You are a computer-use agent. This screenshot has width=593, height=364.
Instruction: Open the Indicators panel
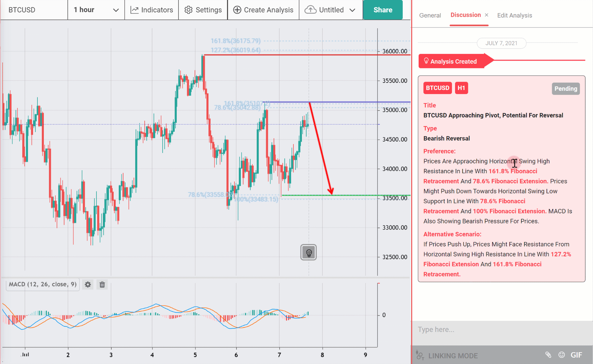tap(152, 10)
